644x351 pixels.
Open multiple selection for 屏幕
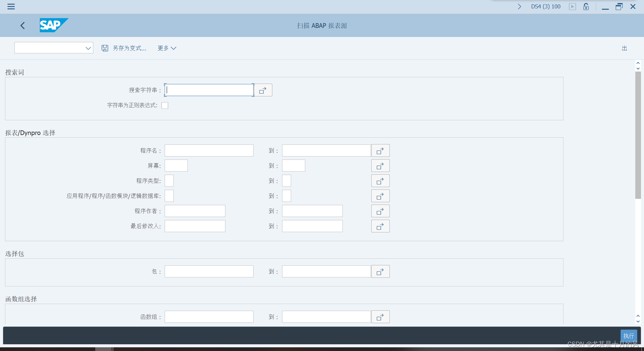[x=380, y=166]
